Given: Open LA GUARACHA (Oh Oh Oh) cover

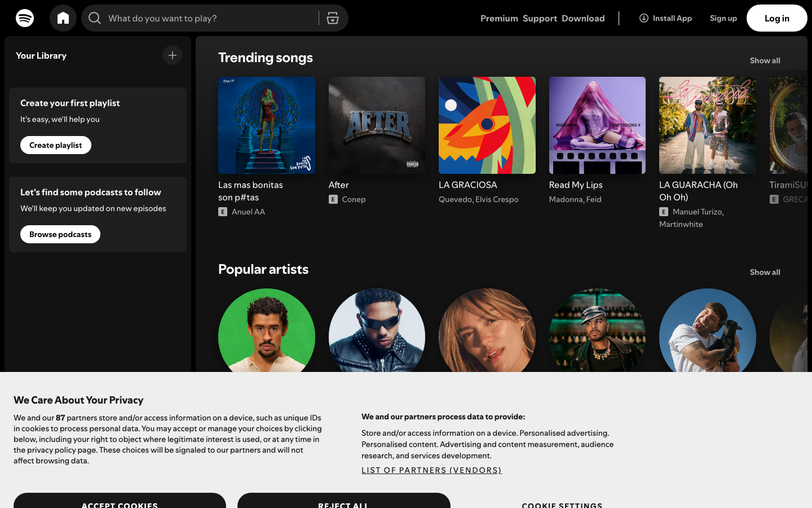Looking at the screenshot, I should (x=708, y=125).
